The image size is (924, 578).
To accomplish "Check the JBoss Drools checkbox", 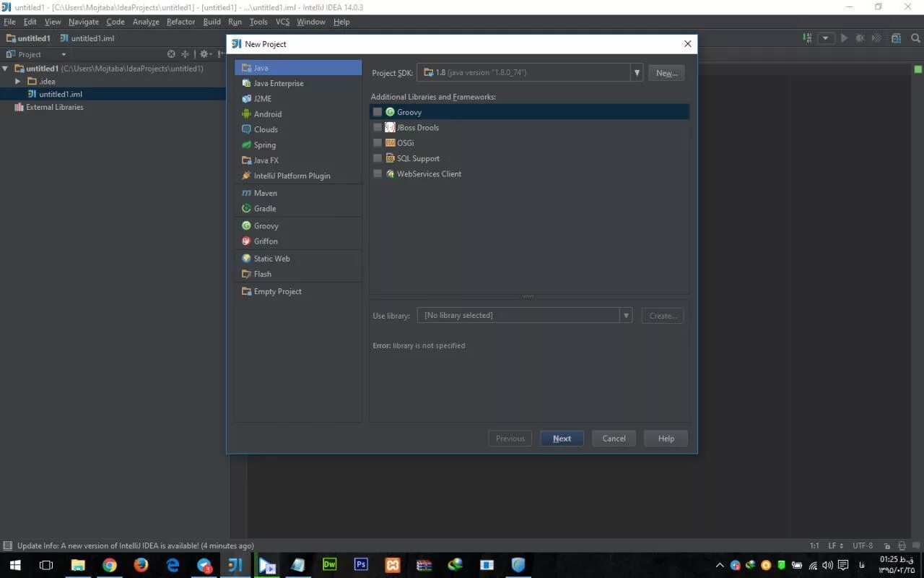I will [x=378, y=127].
